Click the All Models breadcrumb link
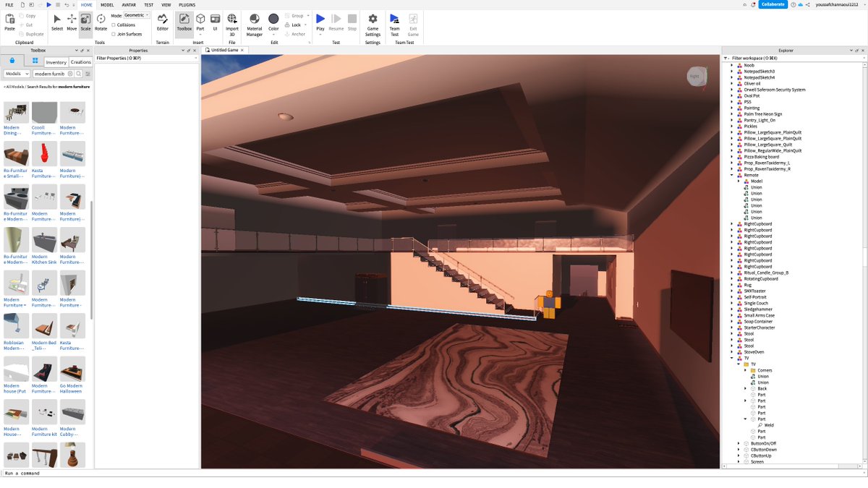 [x=15, y=86]
